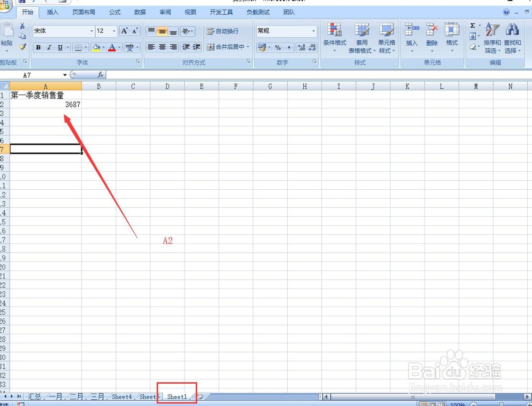Toggle align text right
Viewport: 532px width, 406px height.
[x=173, y=47]
